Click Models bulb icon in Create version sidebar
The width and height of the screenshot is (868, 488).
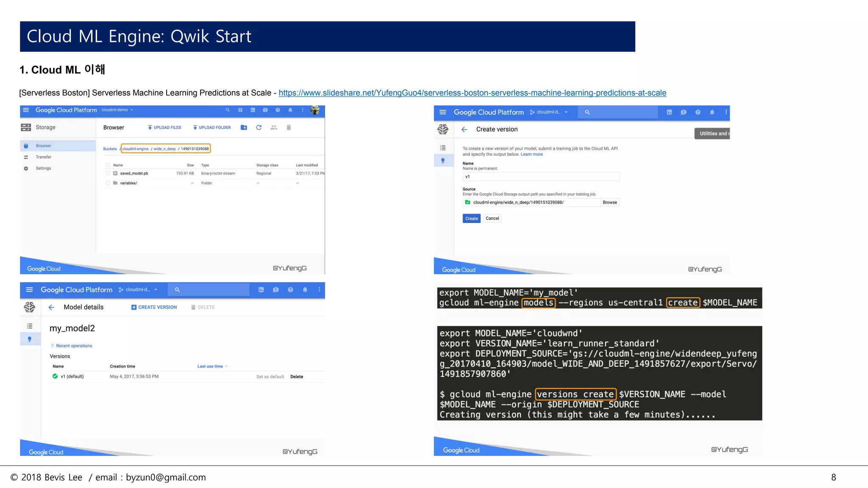(x=443, y=161)
